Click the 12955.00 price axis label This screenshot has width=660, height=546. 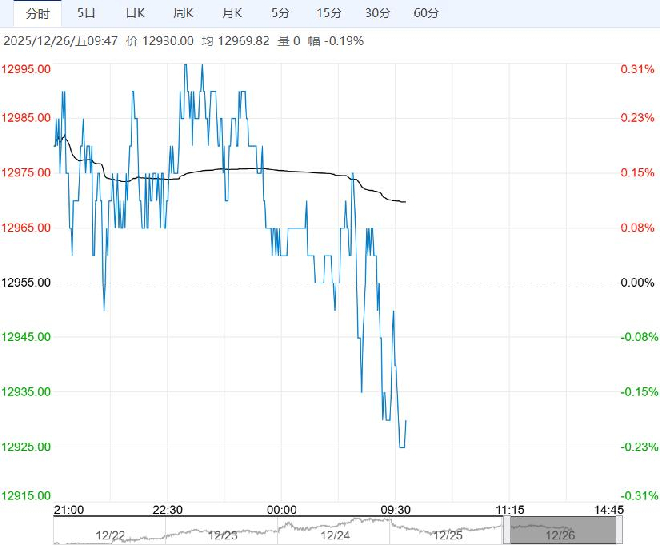point(28,283)
